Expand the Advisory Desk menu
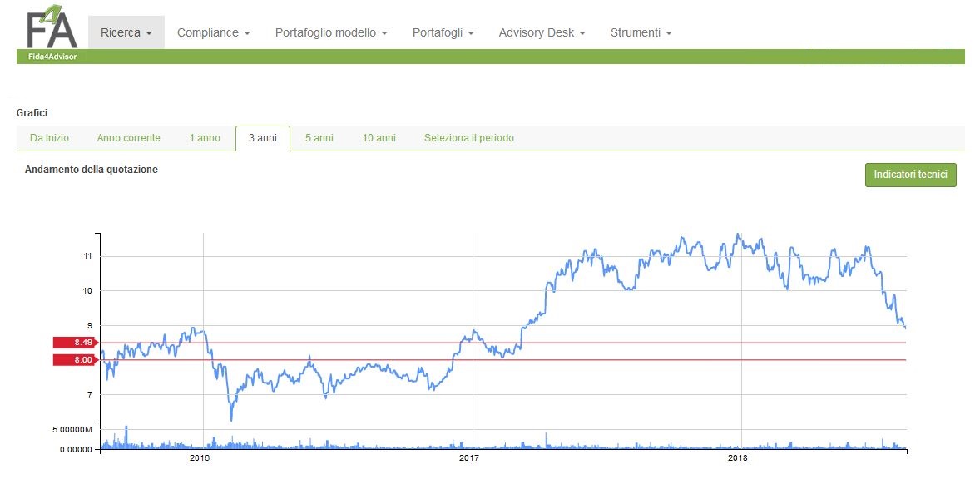 coord(541,32)
